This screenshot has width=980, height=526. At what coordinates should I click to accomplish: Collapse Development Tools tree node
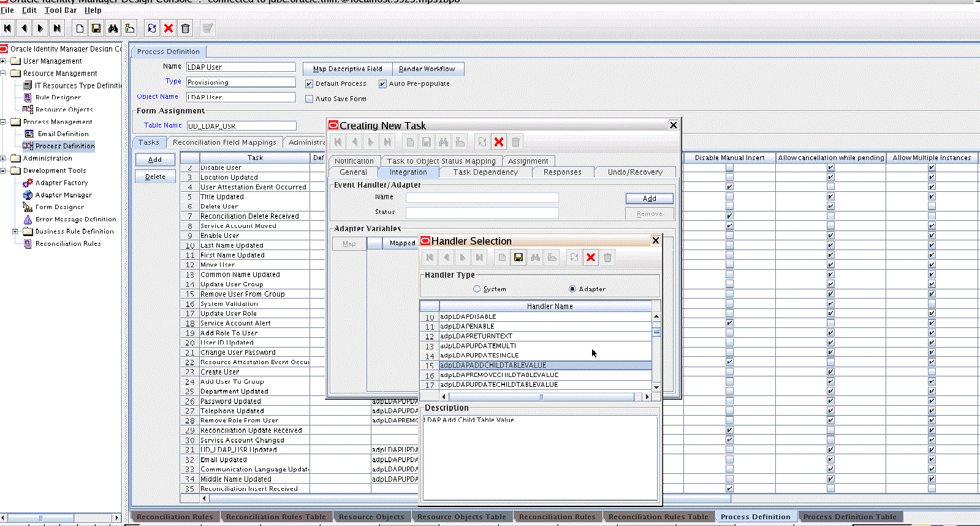3,171
